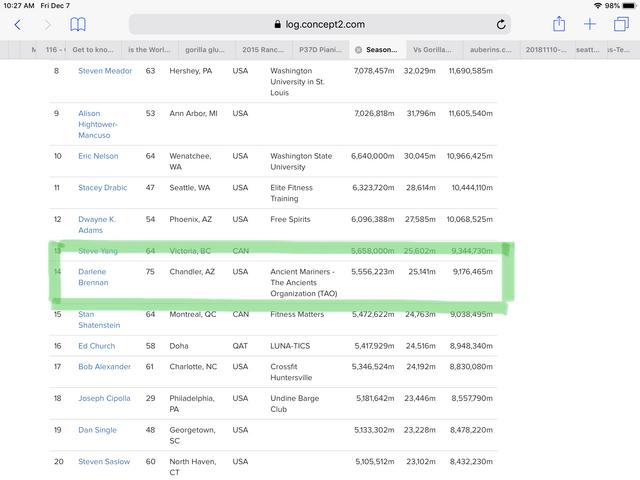Screen dimensions: 640x480
Task: Switch to the 'is the Worl...' tab
Action: (149, 50)
